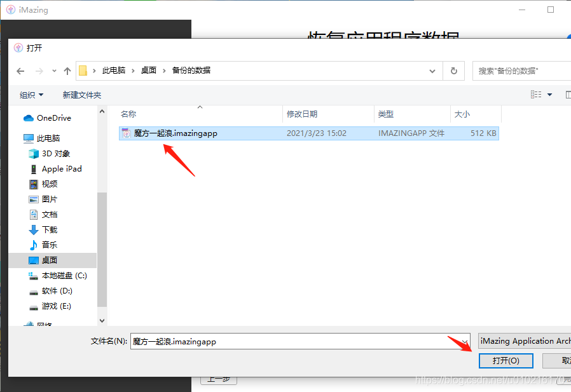Sort by 名称 column header
Screen dimensions: 571x392
point(128,114)
